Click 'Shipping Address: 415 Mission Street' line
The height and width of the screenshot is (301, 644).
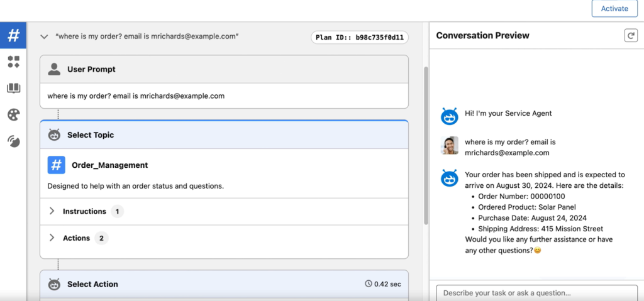coord(540,229)
